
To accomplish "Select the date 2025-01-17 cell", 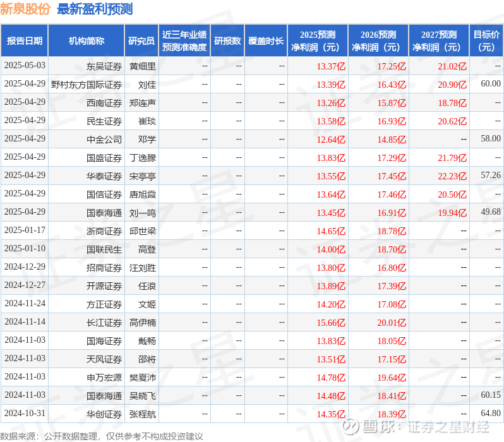I will 25,230.
